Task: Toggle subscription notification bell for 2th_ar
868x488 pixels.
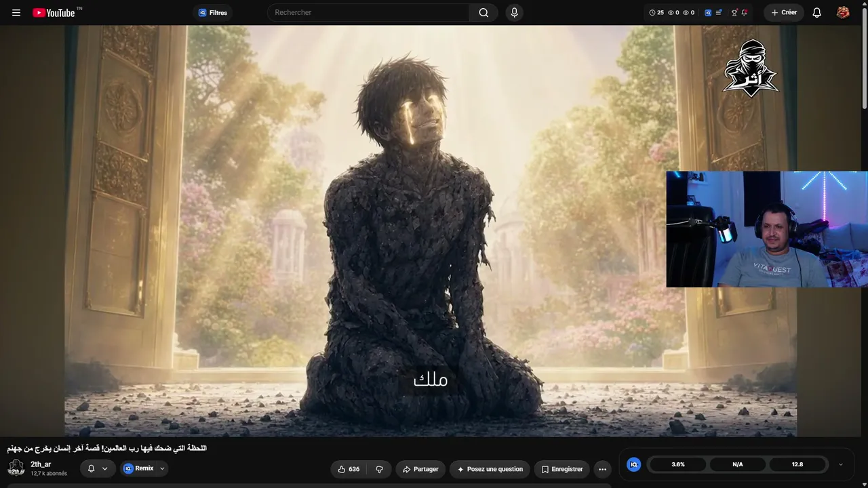Action: 92,468
